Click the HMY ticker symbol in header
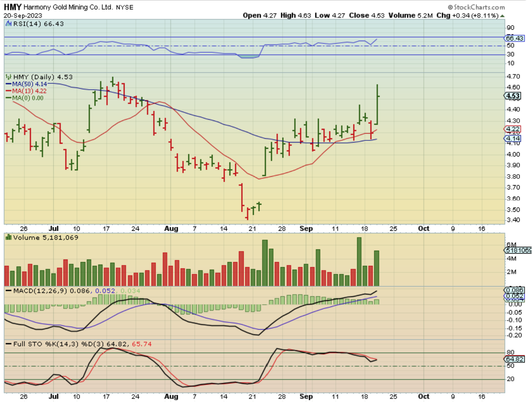Screen dimensions: 532x402 [12, 7]
